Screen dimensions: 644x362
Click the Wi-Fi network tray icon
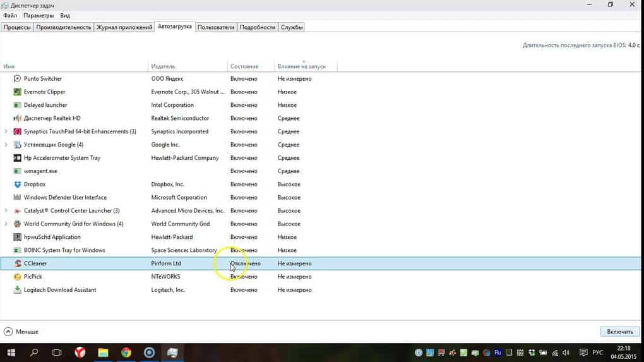point(555,353)
